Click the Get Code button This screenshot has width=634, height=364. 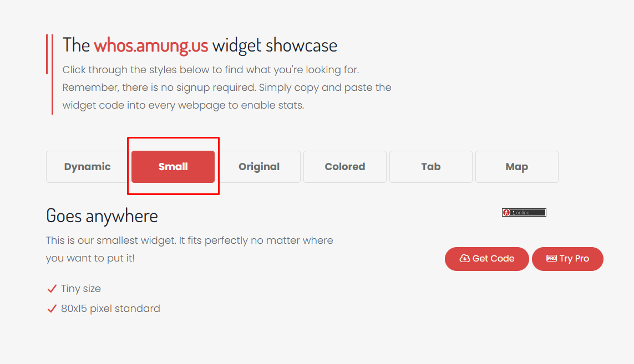(x=486, y=258)
